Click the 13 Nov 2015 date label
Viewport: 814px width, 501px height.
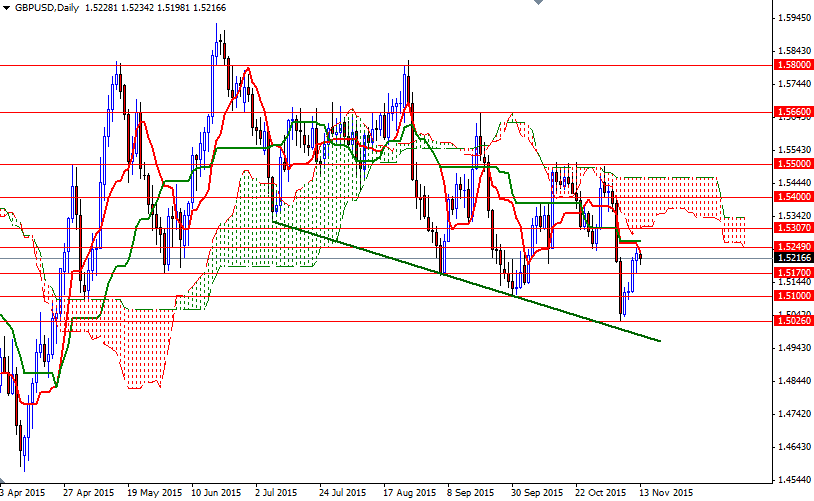pos(666,493)
